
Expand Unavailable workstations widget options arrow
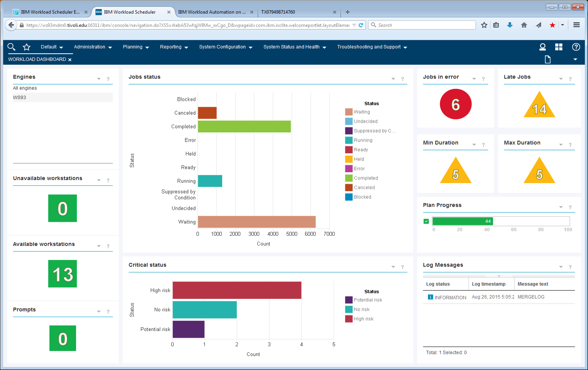(x=99, y=180)
